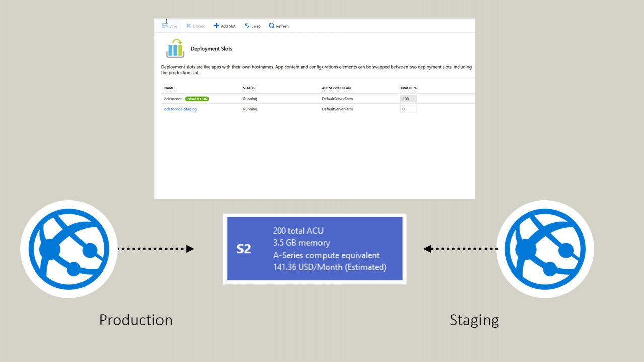Click the STATUS column header
This screenshot has height=362, width=644.
[249, 88]
